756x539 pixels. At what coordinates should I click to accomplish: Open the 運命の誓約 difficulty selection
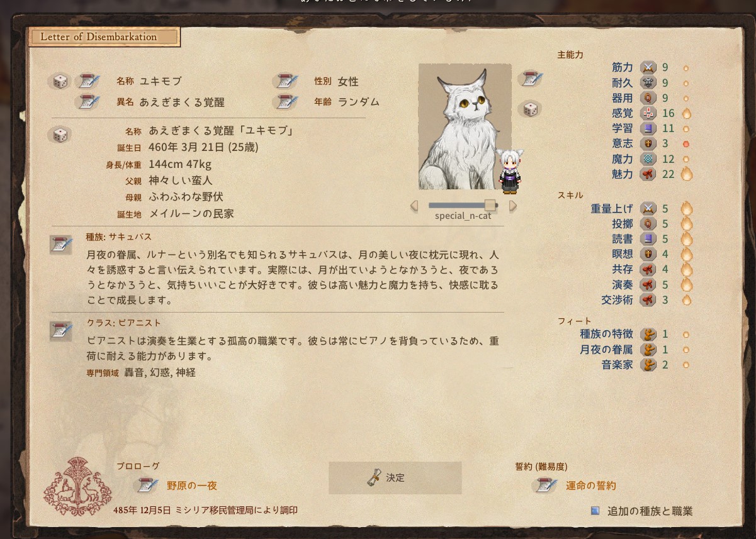[x=590, y=486]
